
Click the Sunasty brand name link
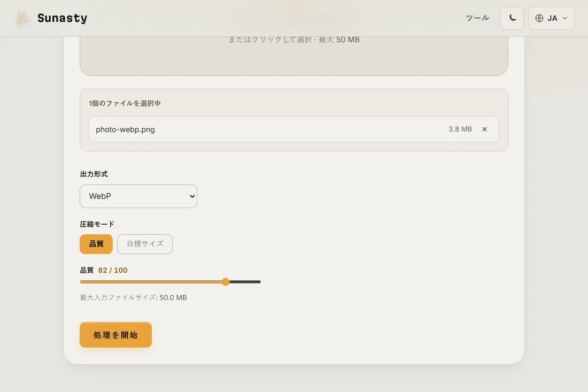pos(62,18)
